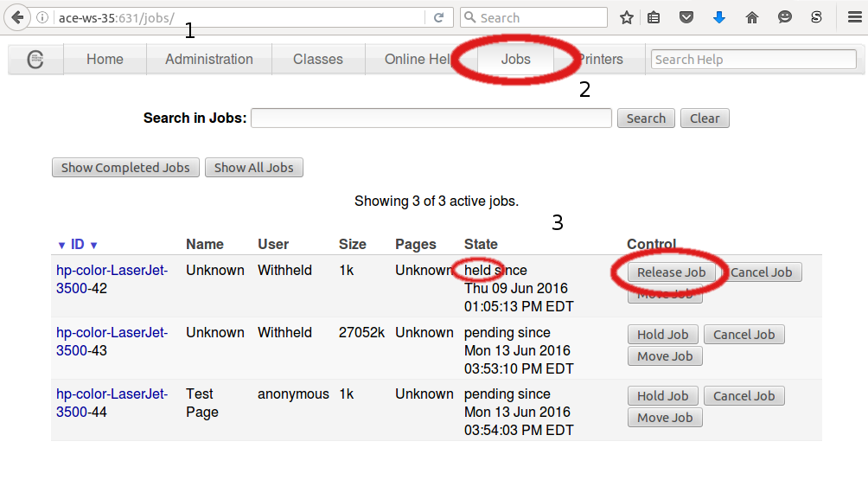The width and height of the screenshot is (868, 480).
Task: Focus the Search in Jobs text field
Action: (431, 118)
